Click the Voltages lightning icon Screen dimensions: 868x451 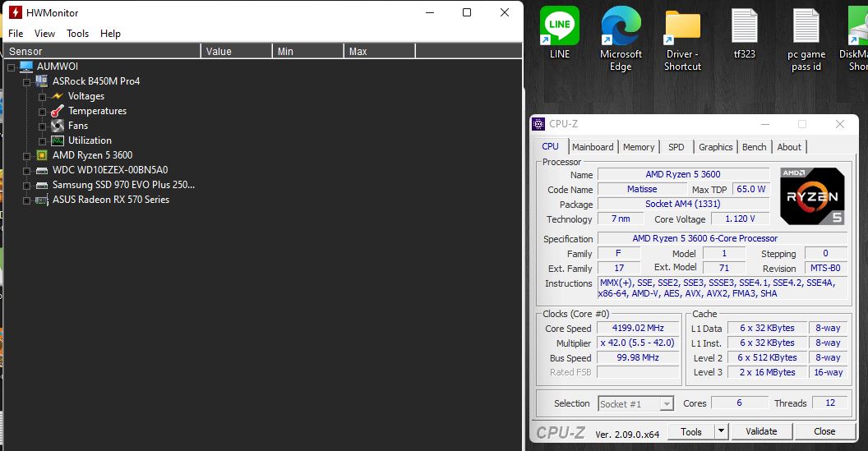coord(58,96)
